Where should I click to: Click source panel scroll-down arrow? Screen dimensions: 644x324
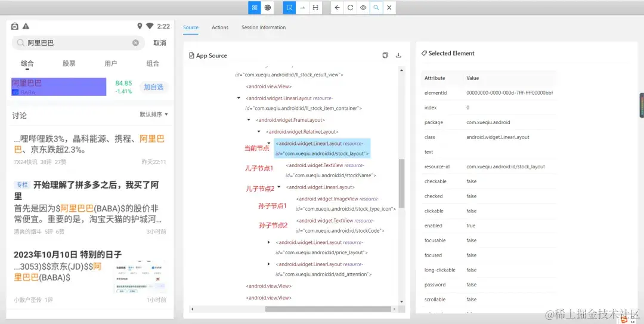pyautogui.click(x=402, y=302)
